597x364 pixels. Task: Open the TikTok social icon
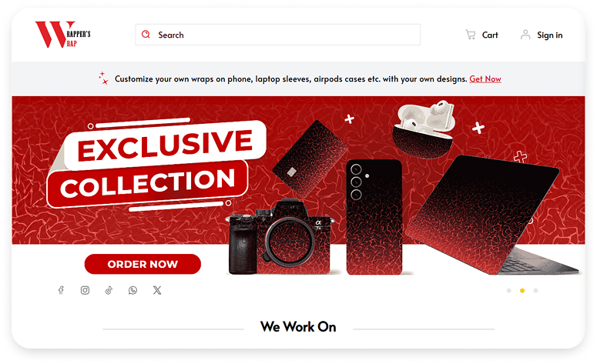pyautogui.click(x=109, y=290)
